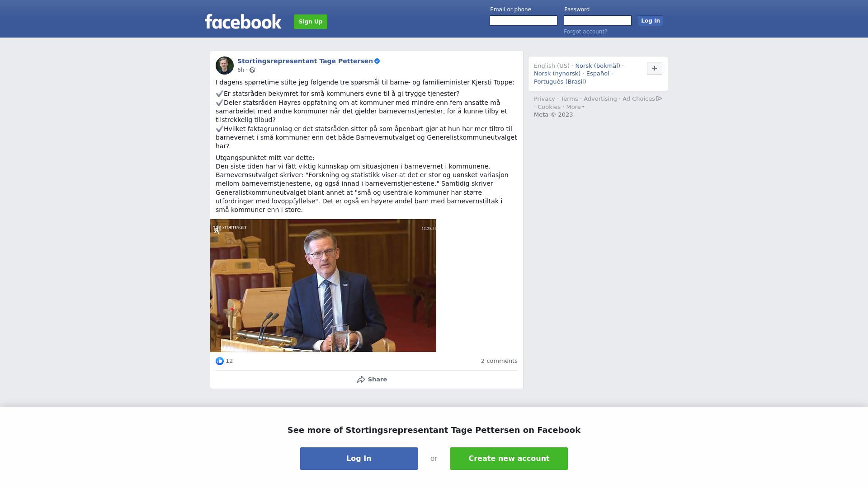The image size is (868, 488).
Task: Open Tage Pettersen's profile picture
Action: click(225, 66)
